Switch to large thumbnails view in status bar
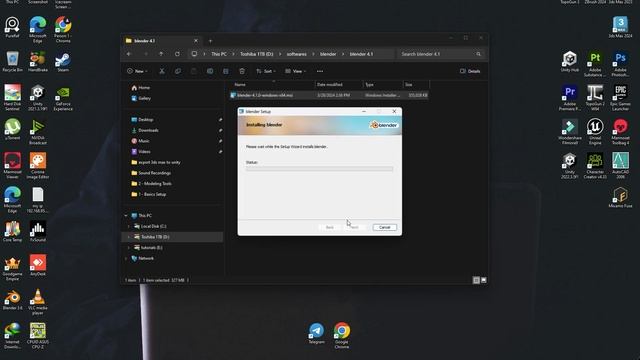 click(484, 280)
